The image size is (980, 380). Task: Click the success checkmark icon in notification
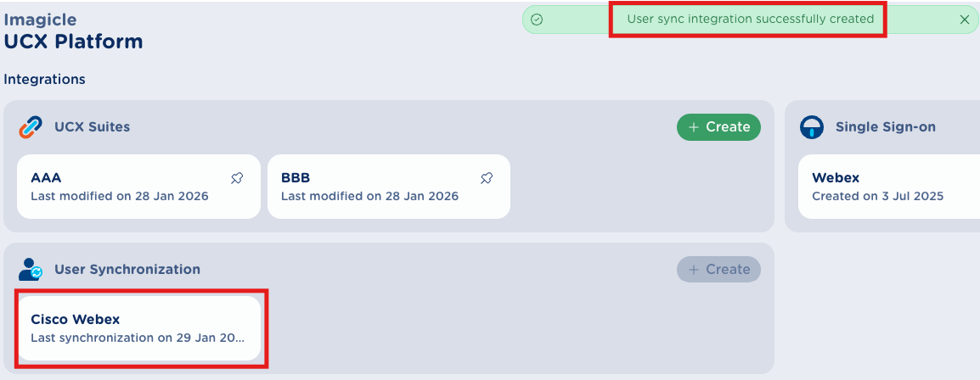(x=537, y=20)
